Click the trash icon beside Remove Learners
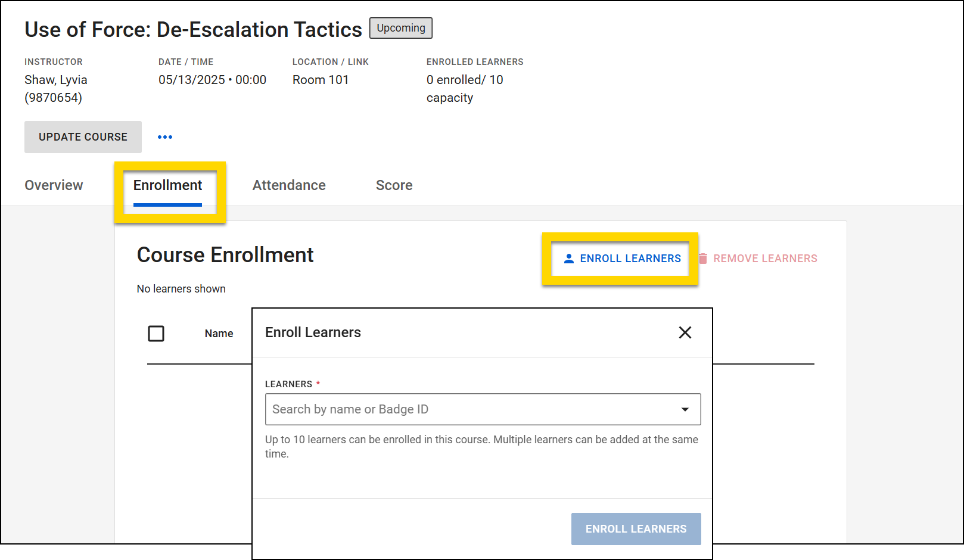964x560 pixels. pos(703,259)
